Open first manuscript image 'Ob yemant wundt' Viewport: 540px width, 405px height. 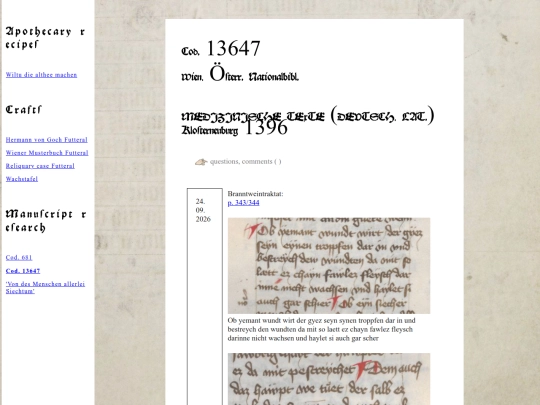tap(329, 266)
